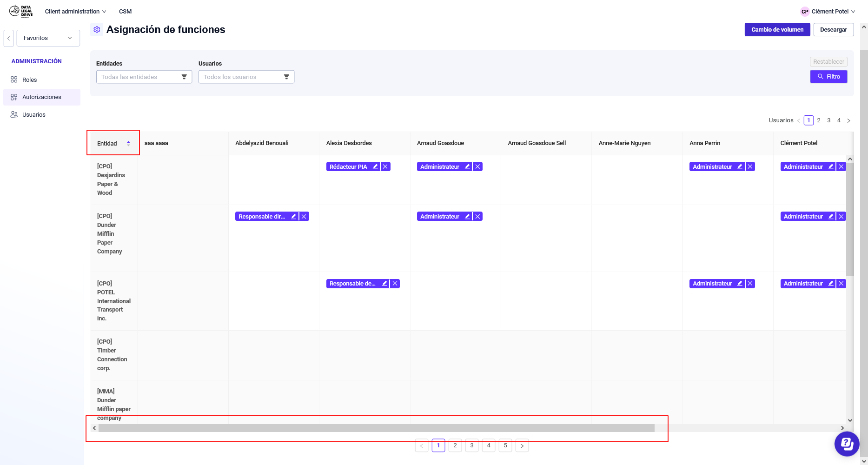
Task: Remove Responsable de... role from Alexia Desbordes
Action: point(395,284)
